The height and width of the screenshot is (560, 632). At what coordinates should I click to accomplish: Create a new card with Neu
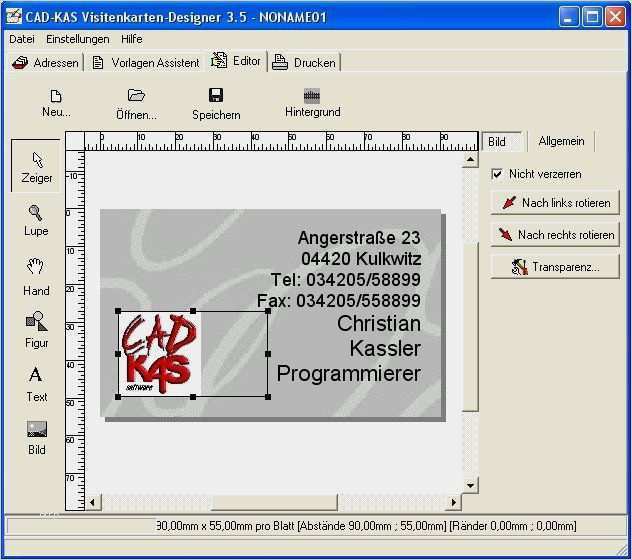point(56,103)
